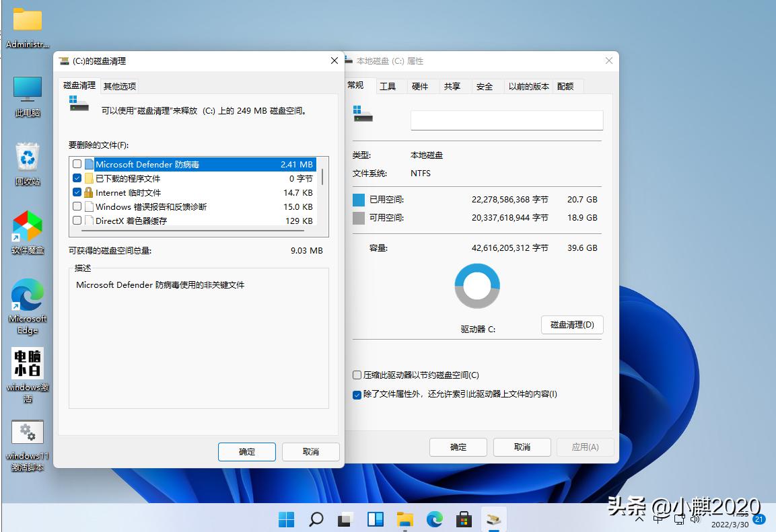Click the drive label input field

click(506, 120)
